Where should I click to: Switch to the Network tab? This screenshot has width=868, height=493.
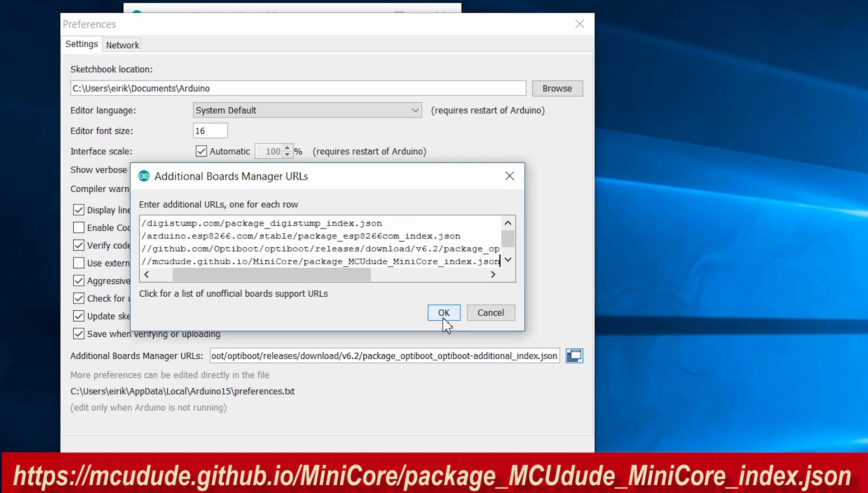123,45
